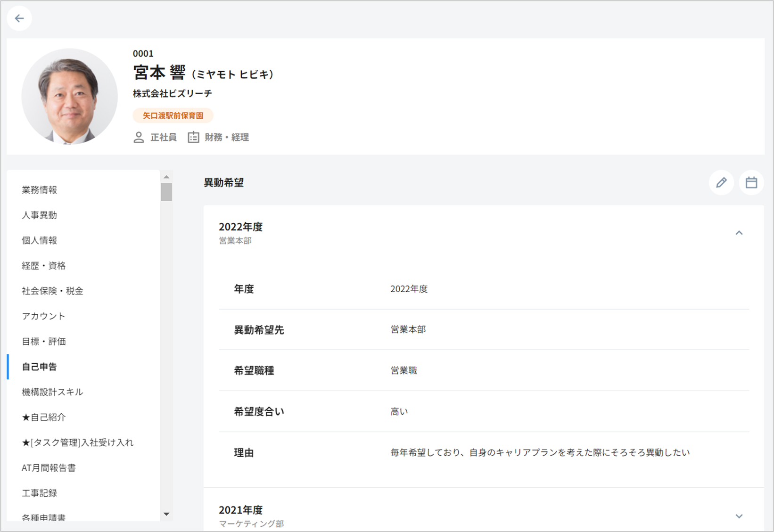Navigate to 目標・評価
774x532 pixels.
(x=44, y=342)
